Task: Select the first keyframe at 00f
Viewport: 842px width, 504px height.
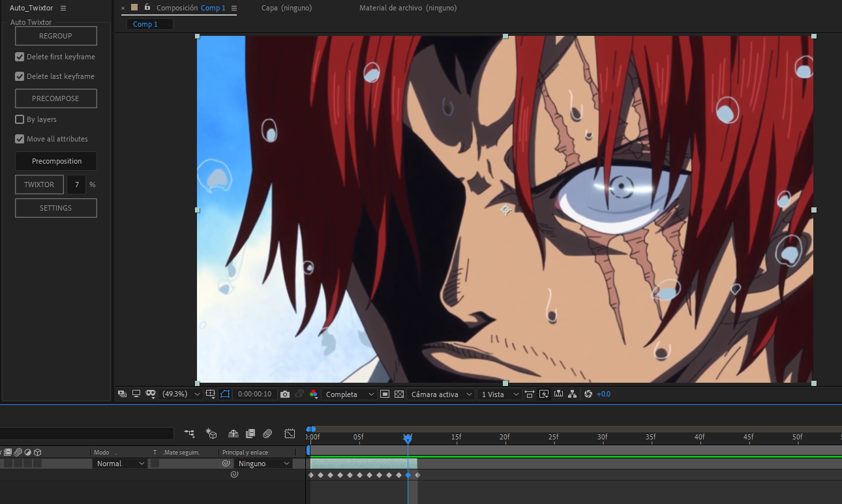Action: [x=311, y=475]
